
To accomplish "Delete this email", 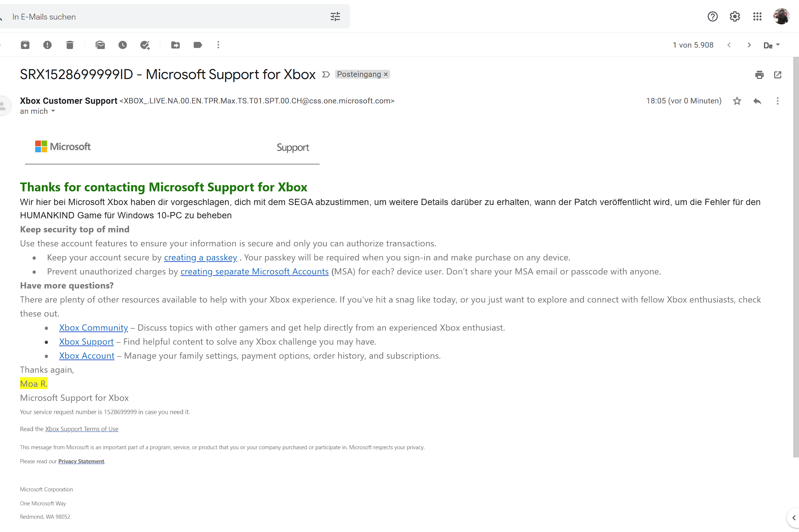I will click(70, 45).
